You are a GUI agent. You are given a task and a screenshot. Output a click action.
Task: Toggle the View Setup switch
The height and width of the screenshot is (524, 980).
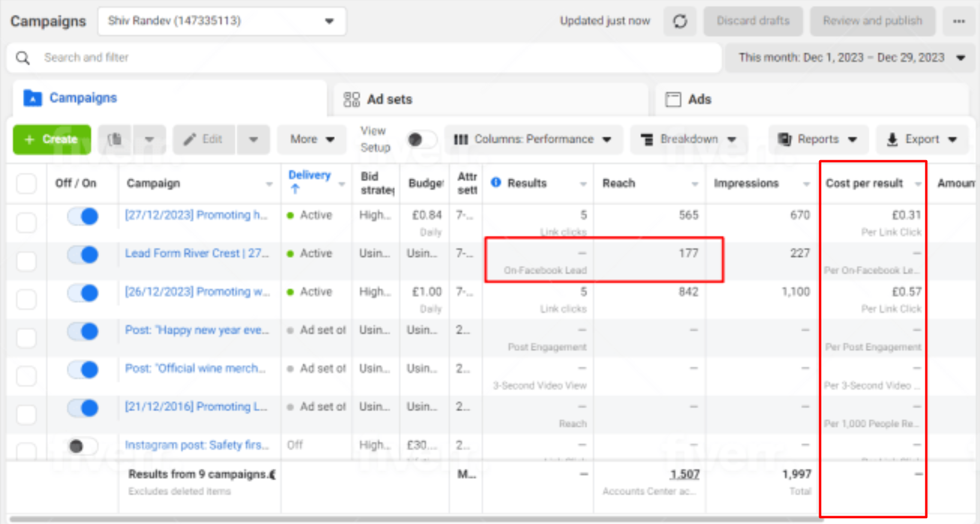[421, 139]
